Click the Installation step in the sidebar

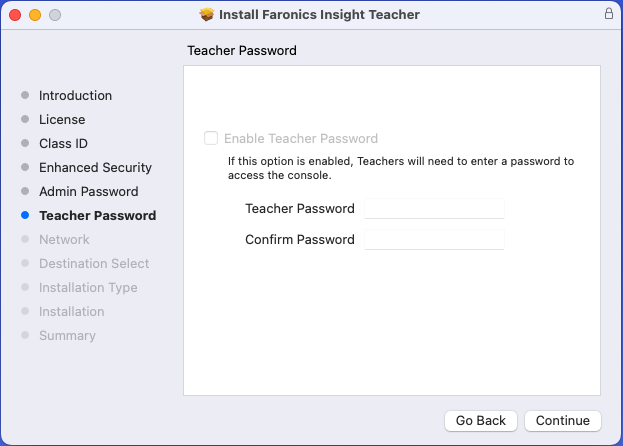(x=71, y=312)
